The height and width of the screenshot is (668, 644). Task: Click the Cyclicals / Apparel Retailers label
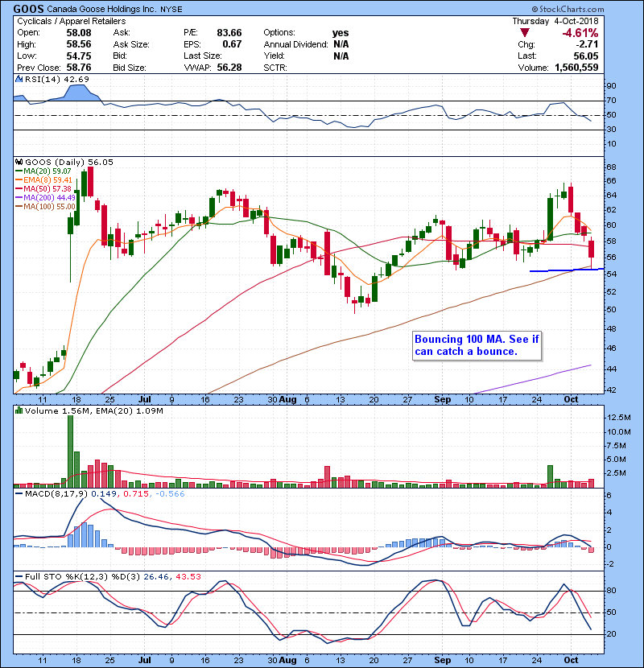click(x=71, y=21)
